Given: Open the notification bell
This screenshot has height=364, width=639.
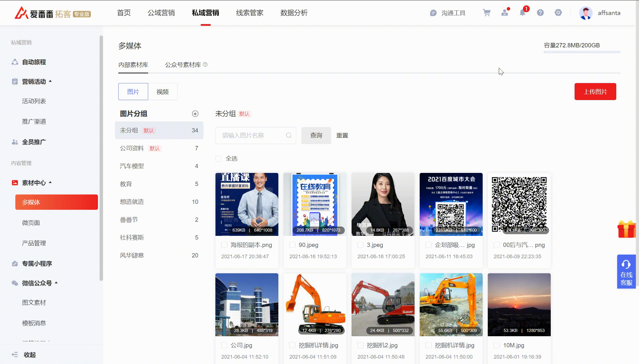Looking at the screenshot, I should tap(522, 13).
